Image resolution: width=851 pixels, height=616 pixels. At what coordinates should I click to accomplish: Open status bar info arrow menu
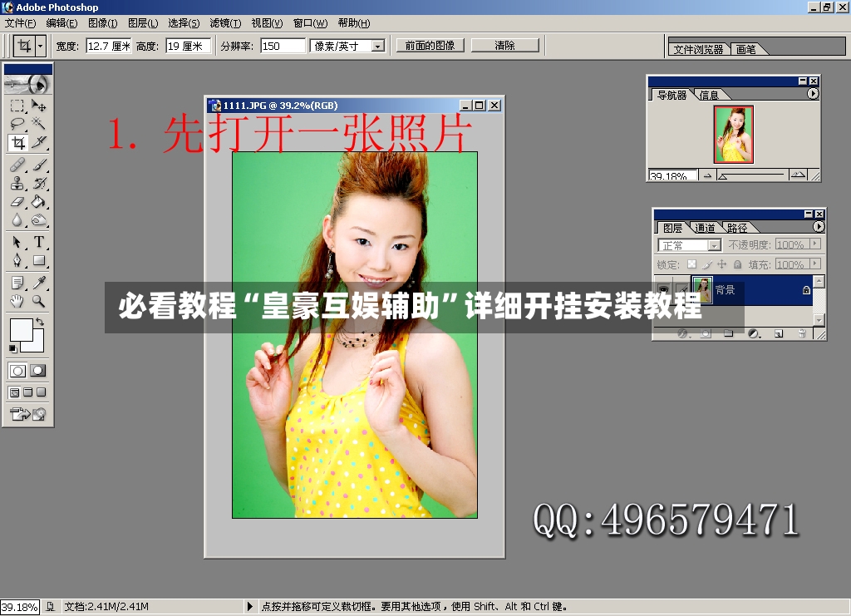(249, 606)
